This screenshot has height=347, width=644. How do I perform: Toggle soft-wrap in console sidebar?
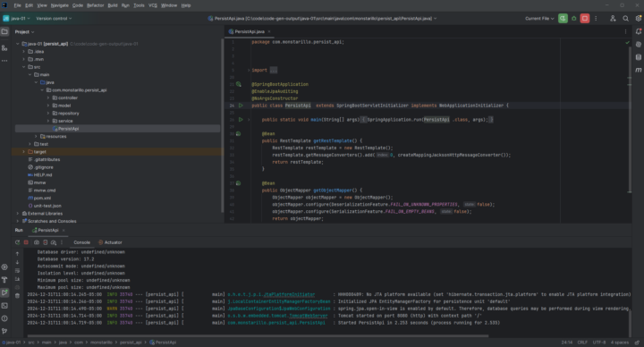pos(17,271)
